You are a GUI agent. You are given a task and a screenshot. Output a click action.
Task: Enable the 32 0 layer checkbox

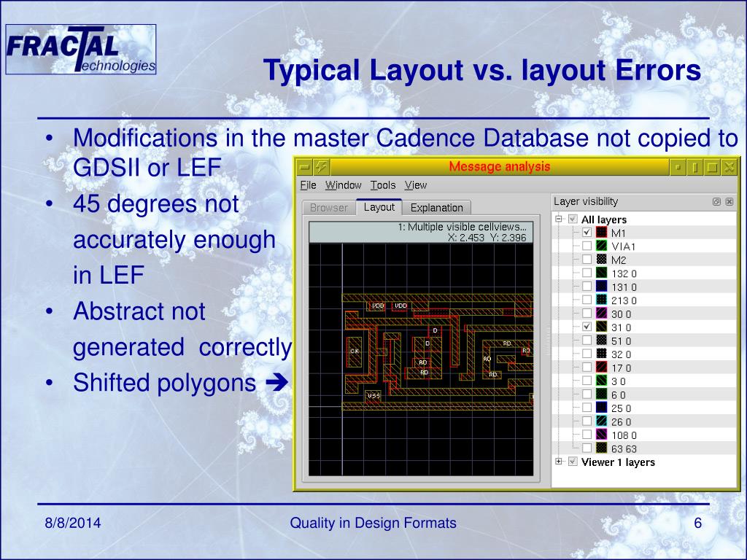[587, 354]
